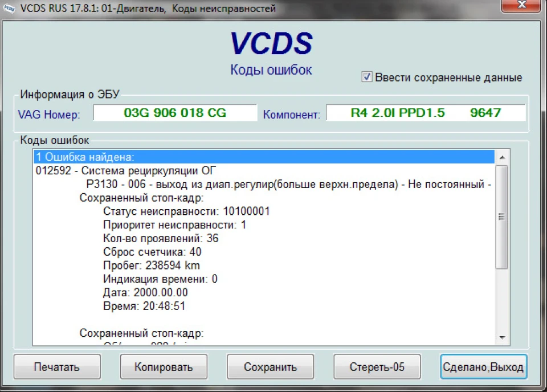The height and width of the screenshot is (392, 547).
Task: Click 'Статус неисправности: 10100001' line
Action: [186, 211]
